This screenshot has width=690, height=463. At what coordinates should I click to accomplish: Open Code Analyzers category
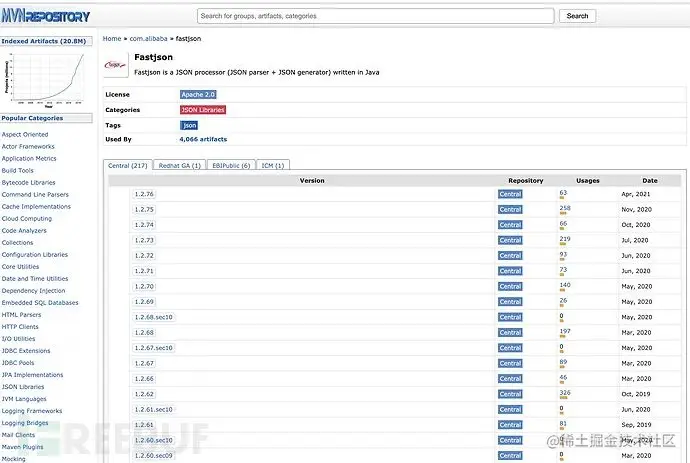(24, 231)
